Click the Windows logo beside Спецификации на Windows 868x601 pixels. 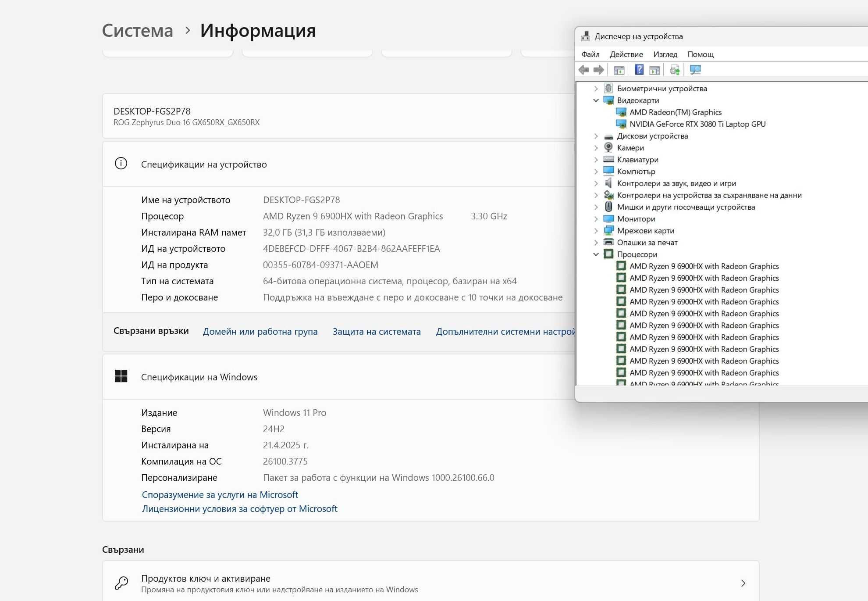[121, 376]
